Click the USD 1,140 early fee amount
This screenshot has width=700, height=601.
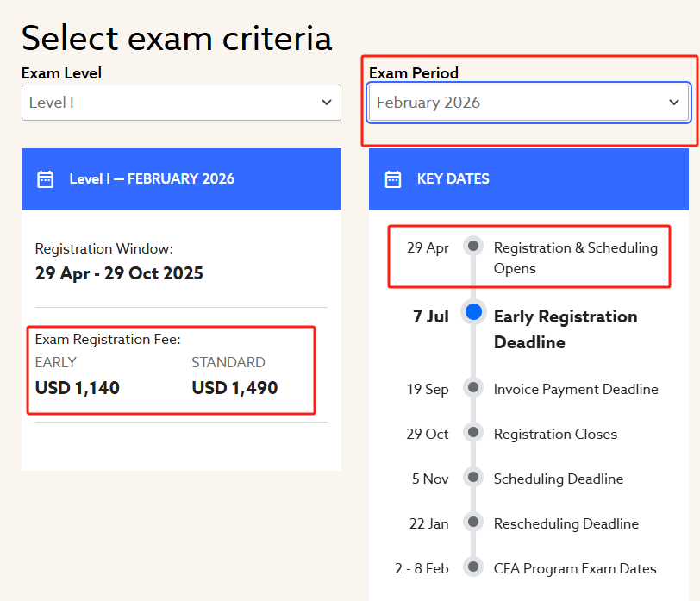click(x=78, y=388)
